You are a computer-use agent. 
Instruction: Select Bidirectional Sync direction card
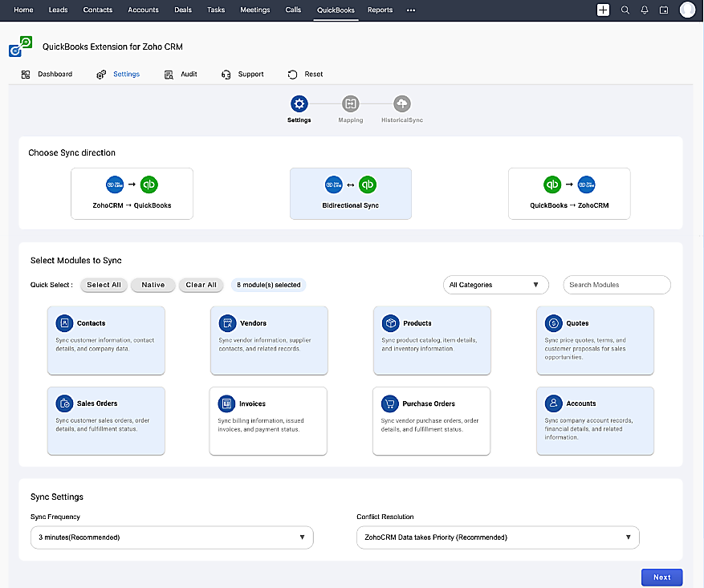click(351, 194)
